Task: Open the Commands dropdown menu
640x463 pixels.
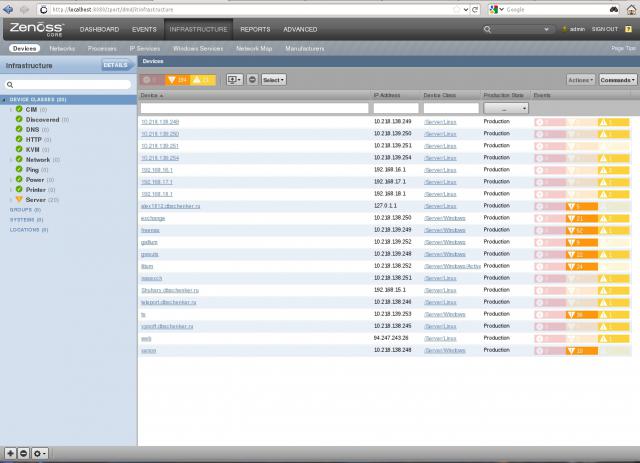Action: pyautogui.click(x=618, y=80)
